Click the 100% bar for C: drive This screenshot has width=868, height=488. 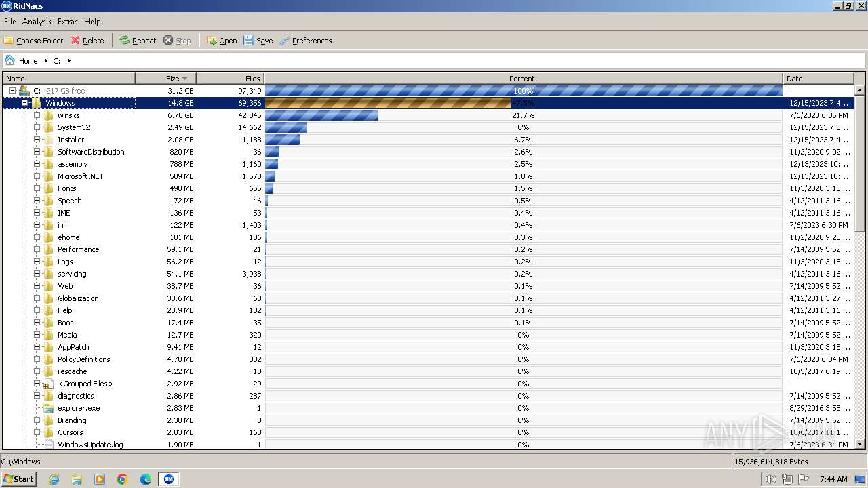point(524,91)
